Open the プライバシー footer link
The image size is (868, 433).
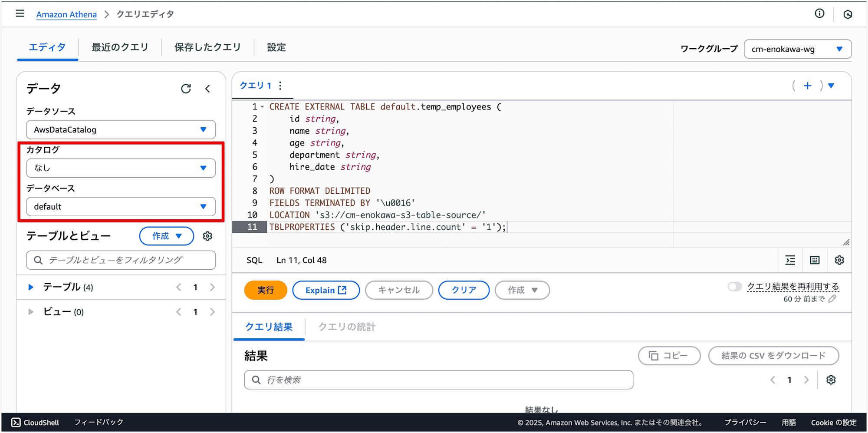click(x=745, y=423)
